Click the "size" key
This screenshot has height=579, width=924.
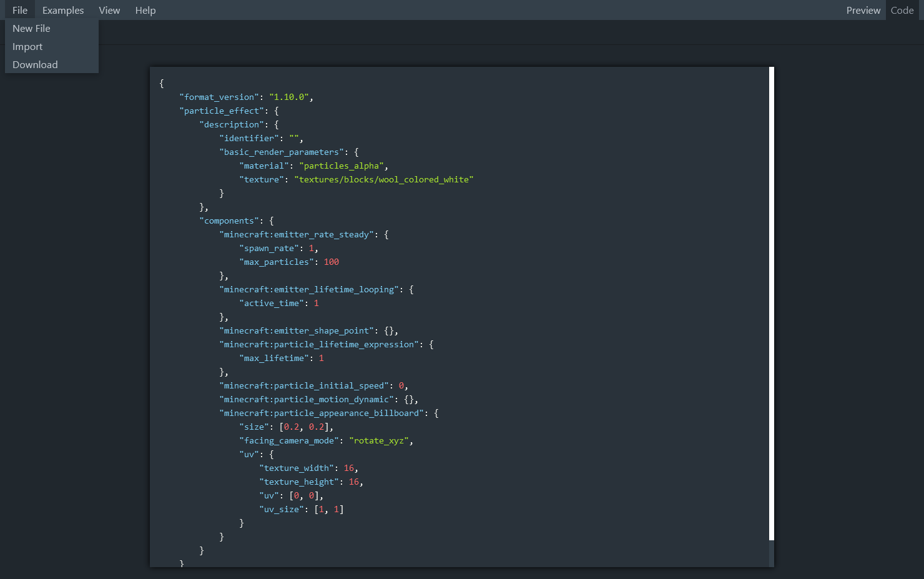coord(254,427)
